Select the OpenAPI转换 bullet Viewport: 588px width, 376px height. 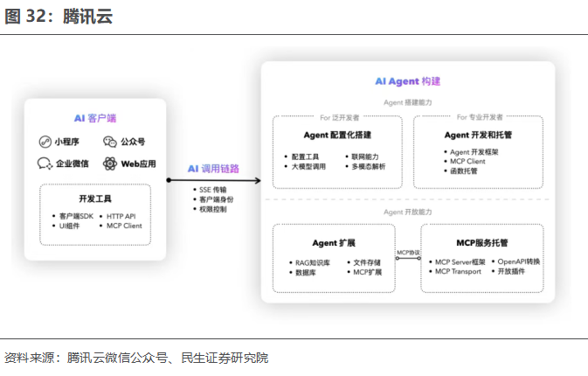click(519, 261)
